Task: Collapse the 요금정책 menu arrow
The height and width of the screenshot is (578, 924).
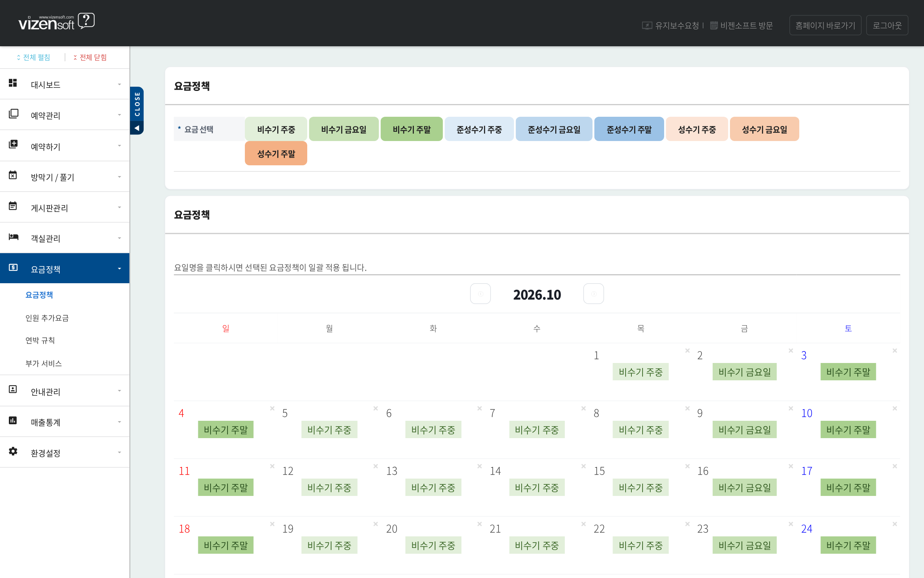Action: [x=119, y=269]
